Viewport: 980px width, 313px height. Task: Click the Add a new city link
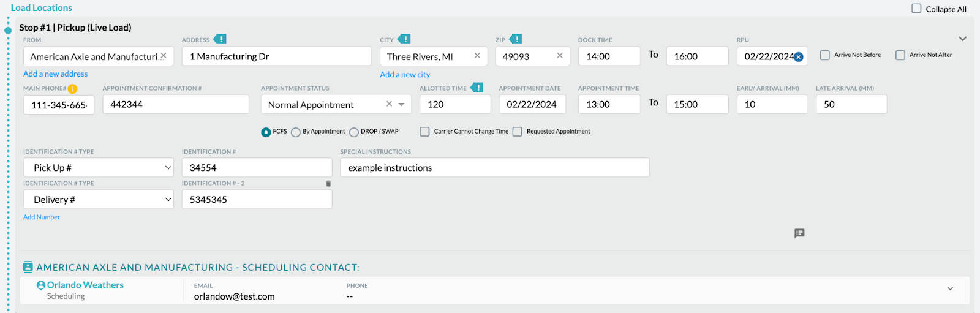point(405,74)
